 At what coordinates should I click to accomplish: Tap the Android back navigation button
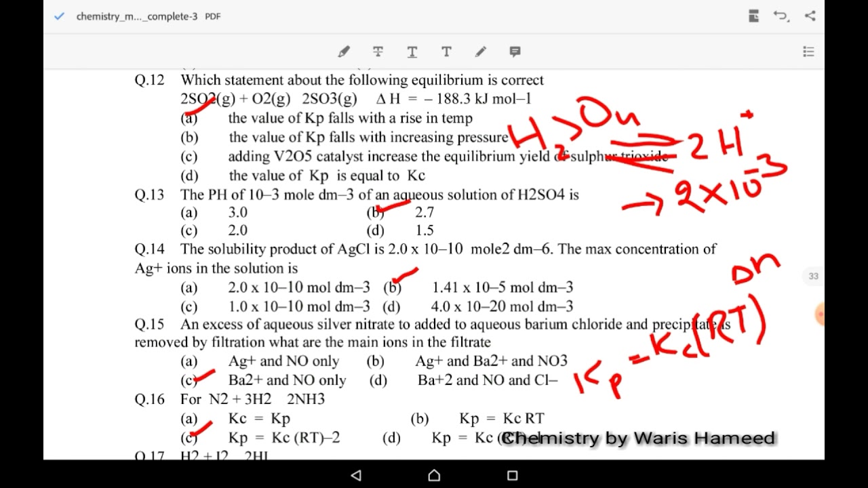356,475
